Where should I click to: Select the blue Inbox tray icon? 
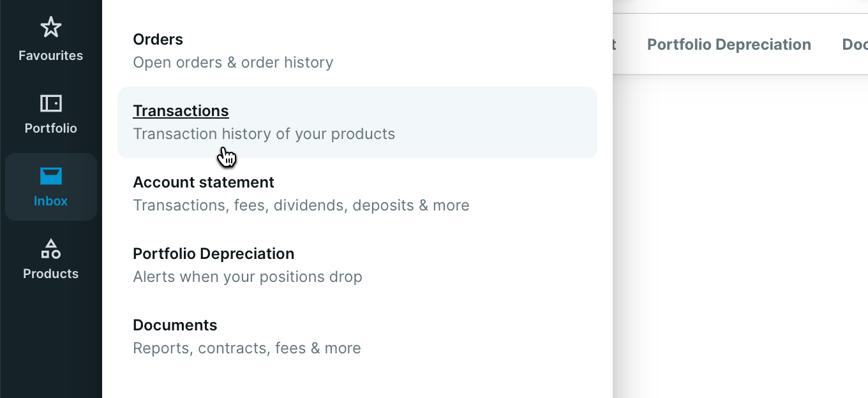(50, 176)
